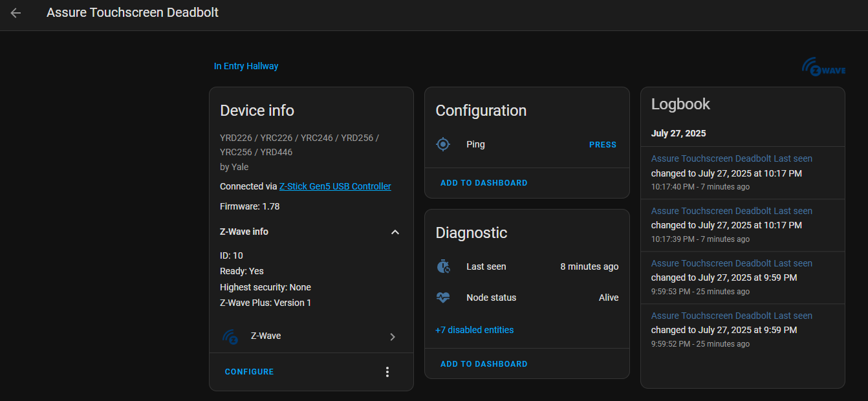Click the Ready: Yes text
The height and width of the screenshot is (401, 868).
coord(242,271)
